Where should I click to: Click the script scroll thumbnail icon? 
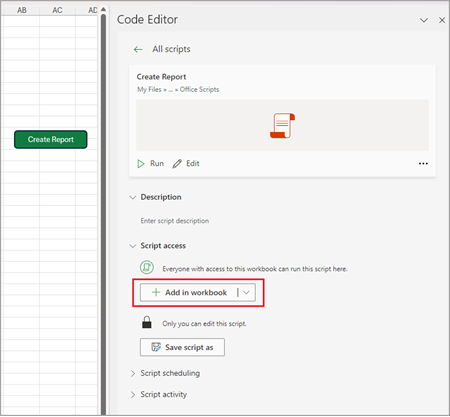[282, 126]
